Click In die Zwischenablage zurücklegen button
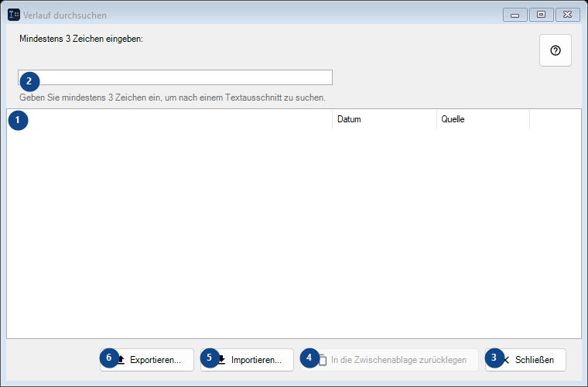Image resolution: width=588 pixels, height=387 pixels. 389,360
